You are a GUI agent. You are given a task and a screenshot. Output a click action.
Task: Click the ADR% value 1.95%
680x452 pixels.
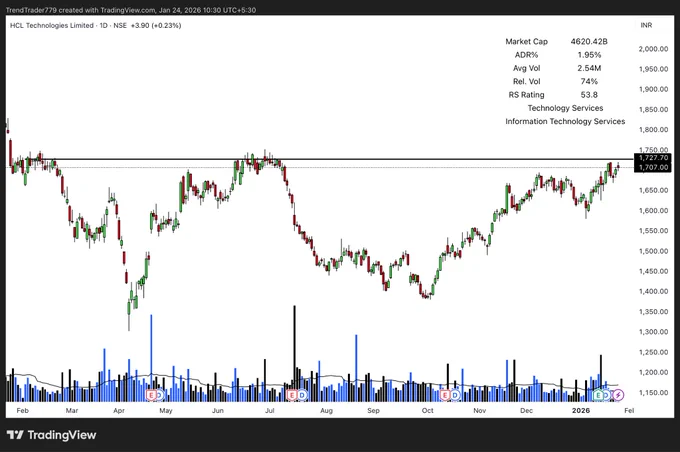(589, 55)
